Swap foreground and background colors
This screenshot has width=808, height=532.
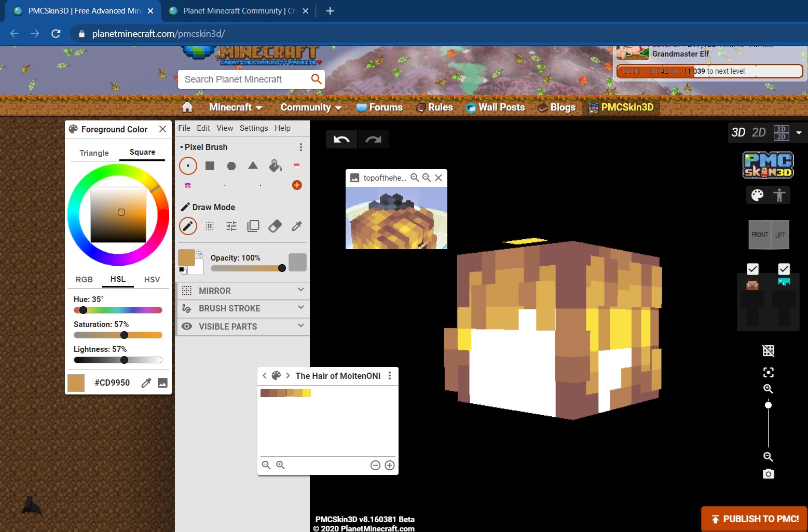[x=199, y=254]
